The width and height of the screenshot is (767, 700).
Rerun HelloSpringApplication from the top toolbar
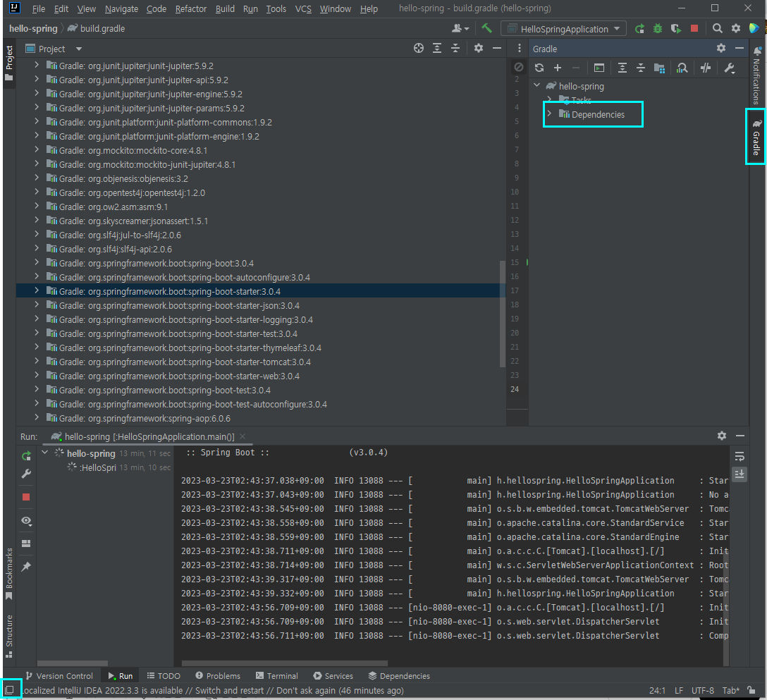(639, 29)
